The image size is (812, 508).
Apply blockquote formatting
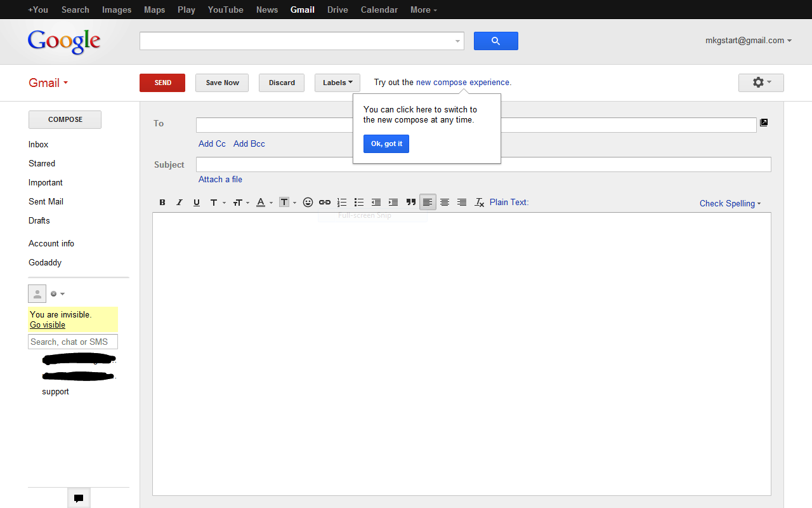pyautogui.click(x=411, y=203)
